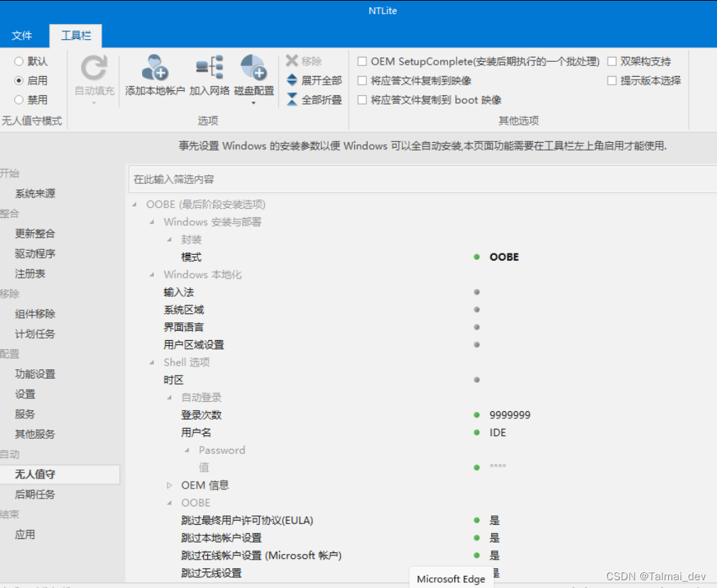Select 组件移除 in the sidebar

pos(34,314)
